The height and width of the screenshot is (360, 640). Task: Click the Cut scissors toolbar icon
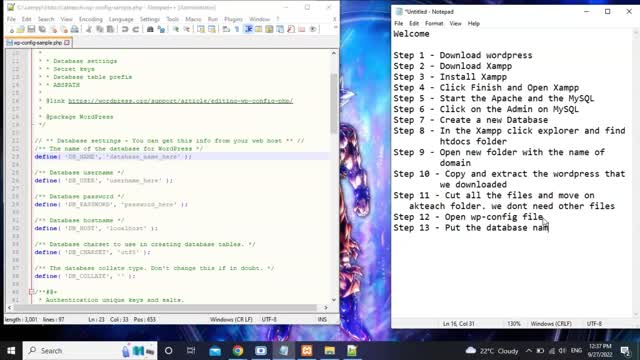pyautogui.click(x=89, y=29)
